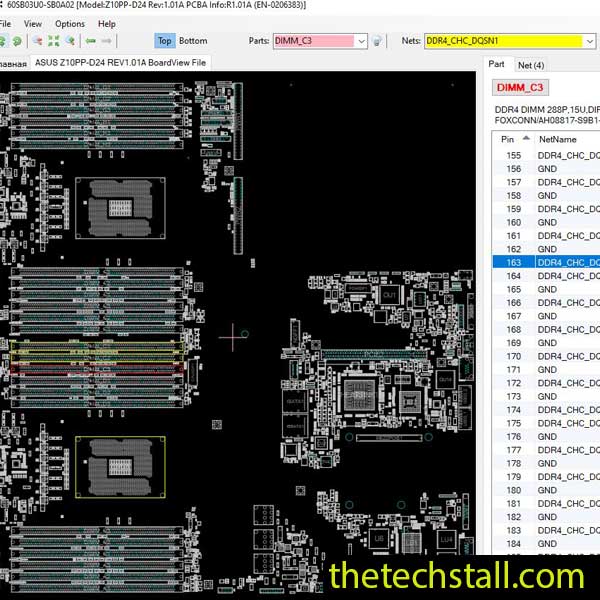The height and width of the screenshot is (600, 600).
Task: Select pin 159 row
Action: click(546, 209)
